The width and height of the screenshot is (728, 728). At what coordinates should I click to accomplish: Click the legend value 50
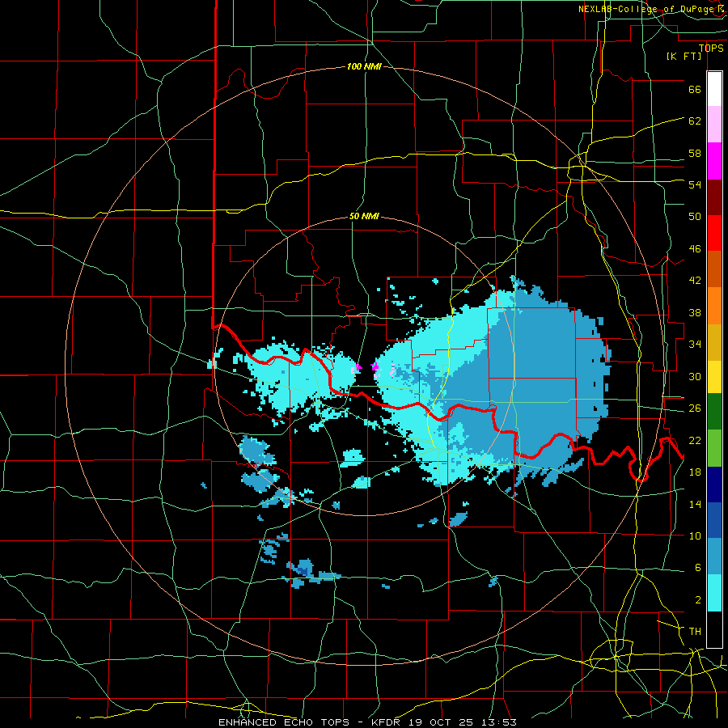pyautogui.click(x=695, y=216)
